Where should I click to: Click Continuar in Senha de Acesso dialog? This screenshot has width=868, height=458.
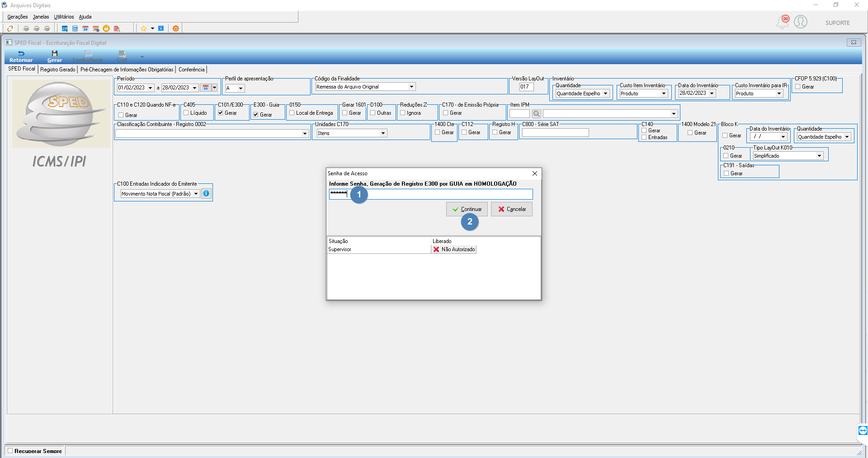pyautogui.click(x=467, y=209)
